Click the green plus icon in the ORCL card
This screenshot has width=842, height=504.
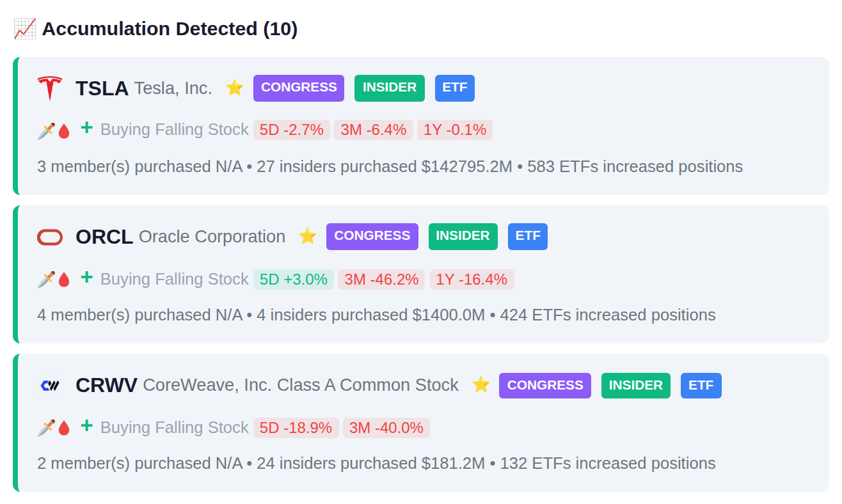tap(86, 277)
